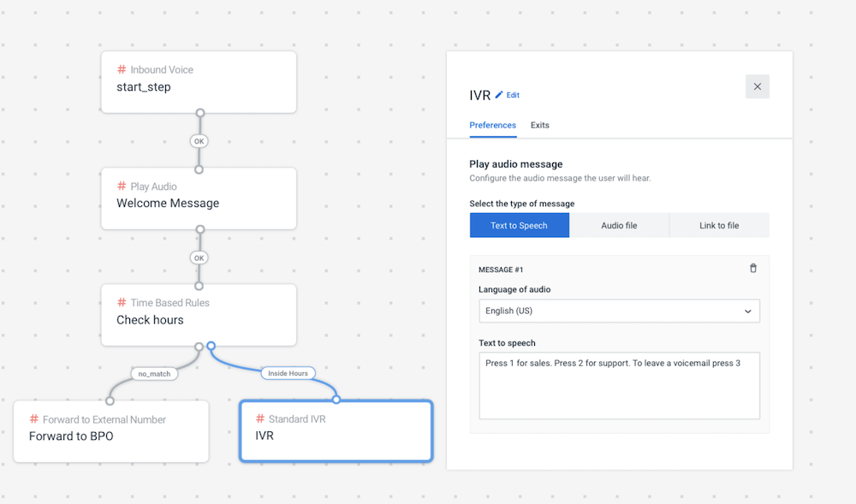Open the Language of audio dropdown
This screenshot has height=504, width=856.
pos(619,311)
